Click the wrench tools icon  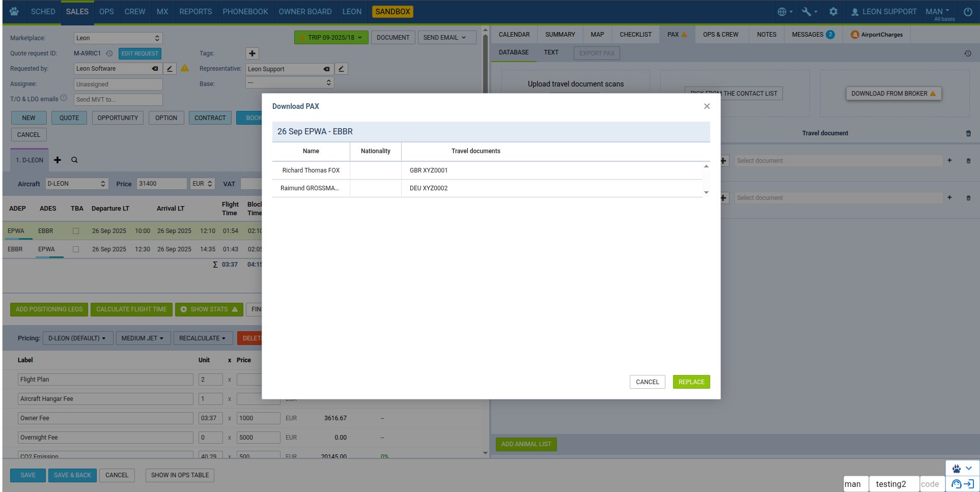(x=809, y=11)
